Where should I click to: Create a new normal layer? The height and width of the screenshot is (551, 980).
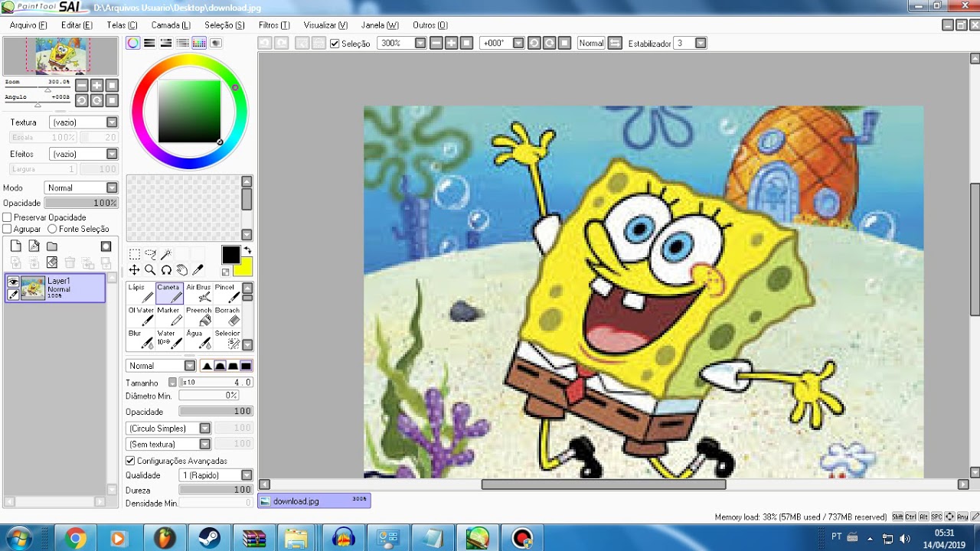[x=15, y=246]
